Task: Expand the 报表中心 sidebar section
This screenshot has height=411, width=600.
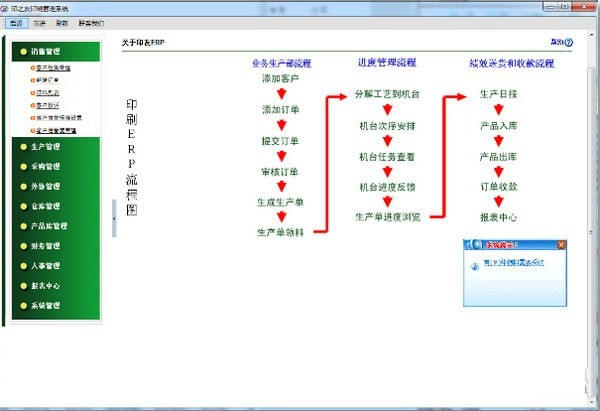Action: pyautogui.click(x=56, y=286)
